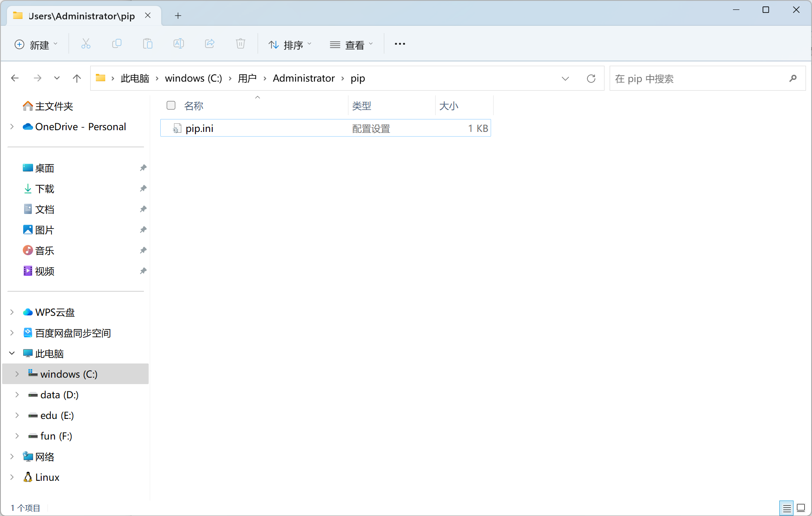The width and height of the screenshot is (812, 516).
Task: Share using the share toolbar icon
Action: coord(209,44)
